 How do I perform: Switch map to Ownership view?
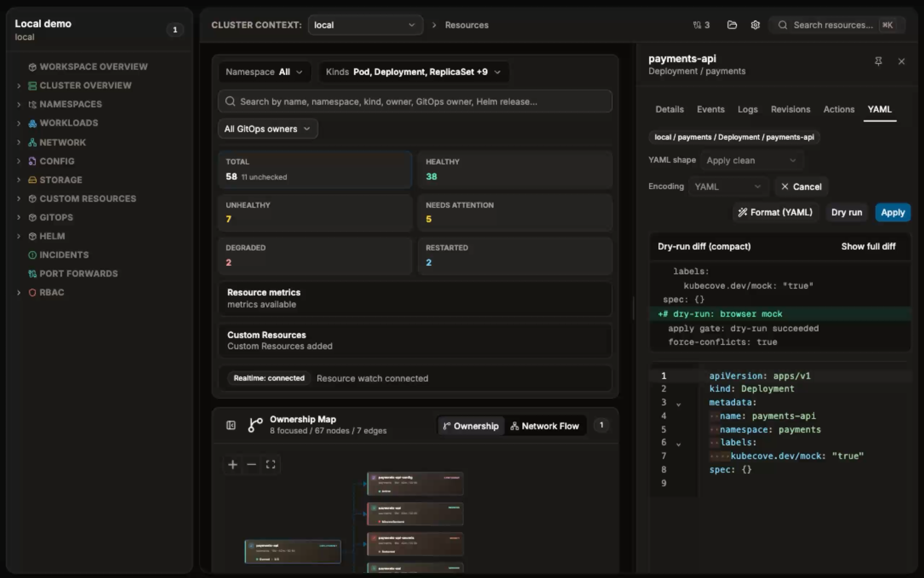point(471,426)
